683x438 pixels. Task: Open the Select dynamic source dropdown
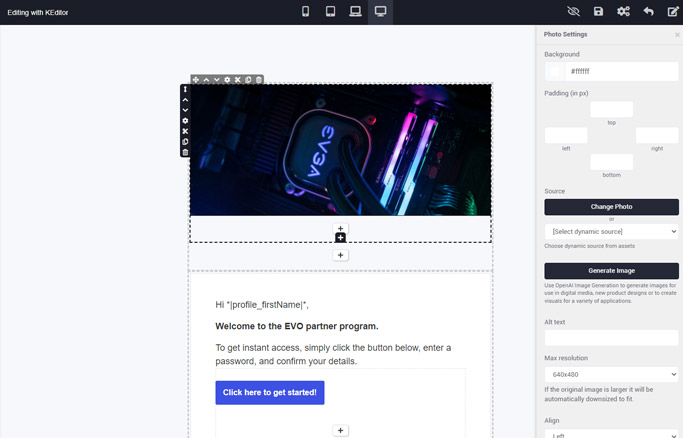point(611,232)
